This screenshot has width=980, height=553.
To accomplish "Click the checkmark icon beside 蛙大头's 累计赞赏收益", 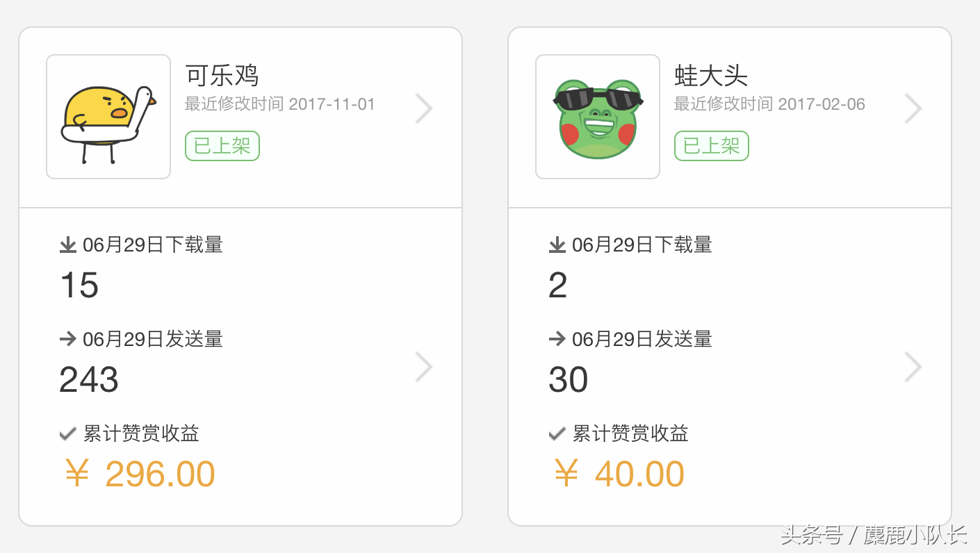I will tap(557, 434).
